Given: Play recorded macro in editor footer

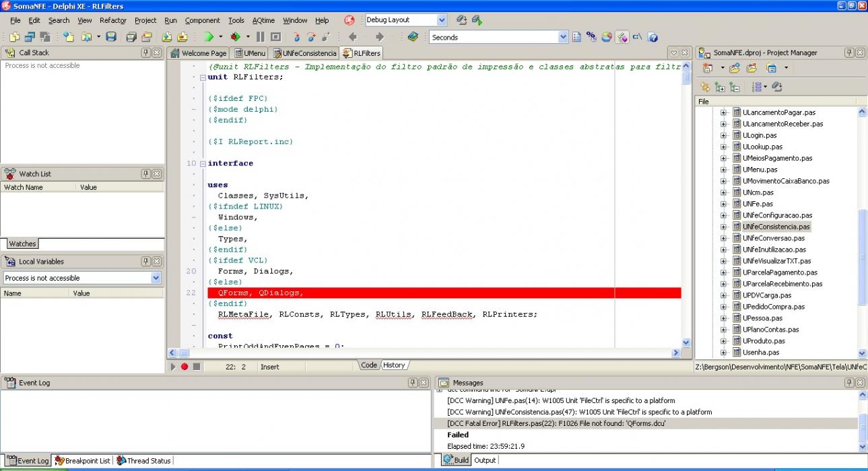Looking at the screenshot, I should pyautogui.click(x=173, y=367).
